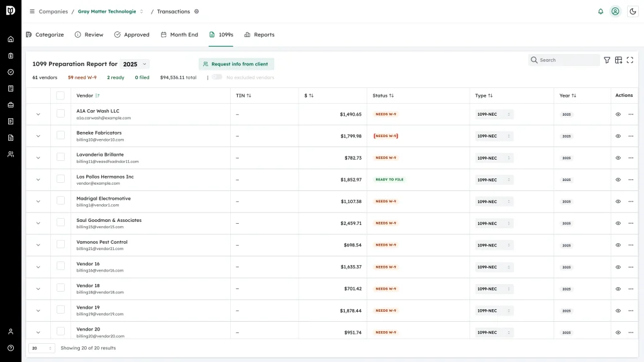Click the settings gear next to Transactions
This screenshot has width=644, height=362.
(x=197, y=11)
